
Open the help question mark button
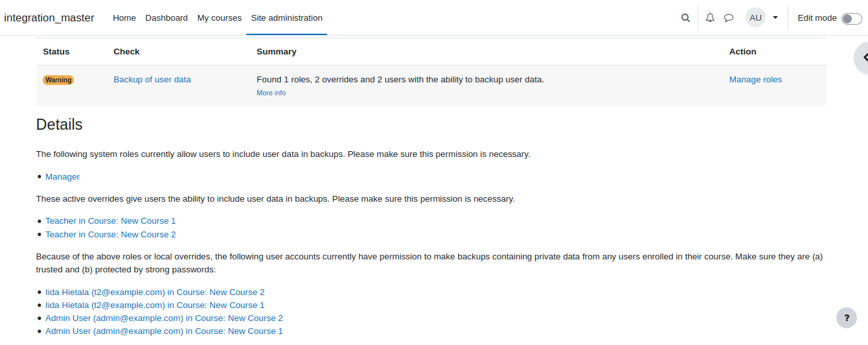click(x=847, y=318)
